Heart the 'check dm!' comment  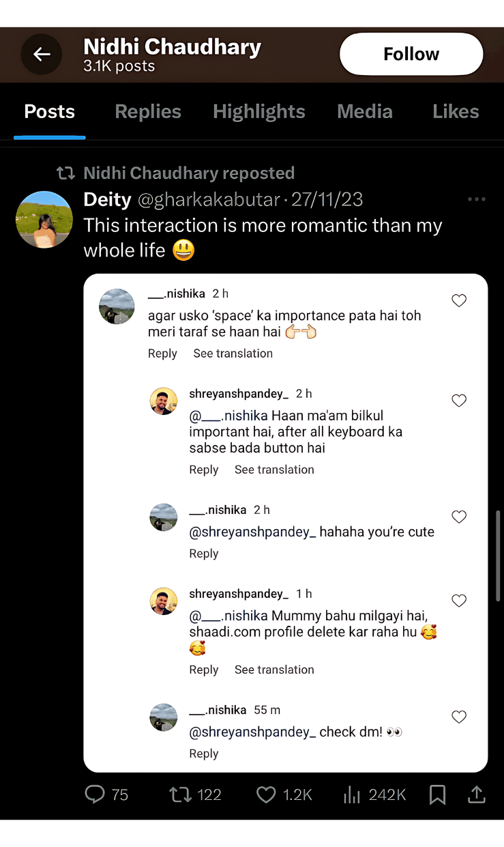(459, 717)
